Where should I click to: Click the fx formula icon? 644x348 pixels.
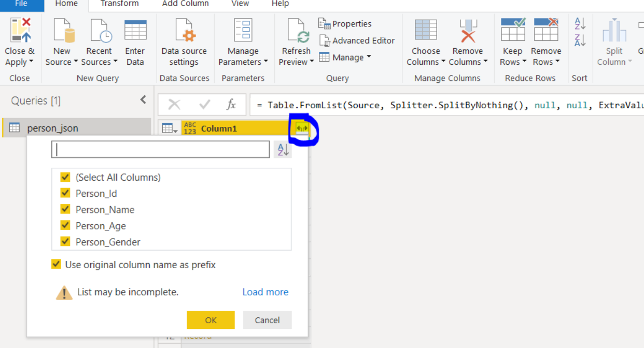coord(231,105)
